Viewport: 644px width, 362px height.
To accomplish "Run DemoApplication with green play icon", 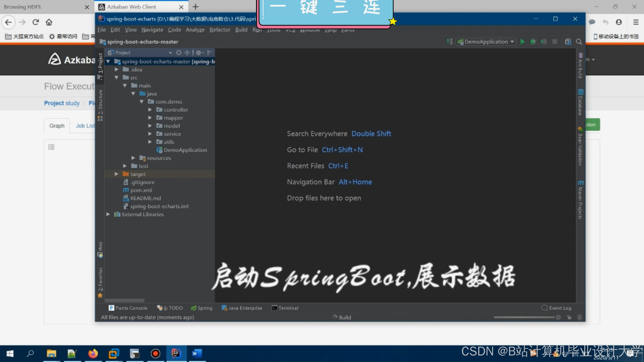I will point(522,42).
